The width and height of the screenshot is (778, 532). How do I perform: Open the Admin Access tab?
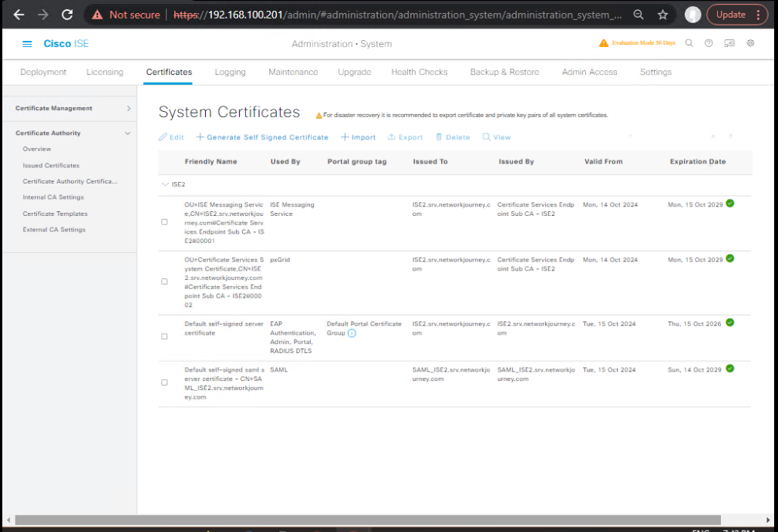click(589, 72)
